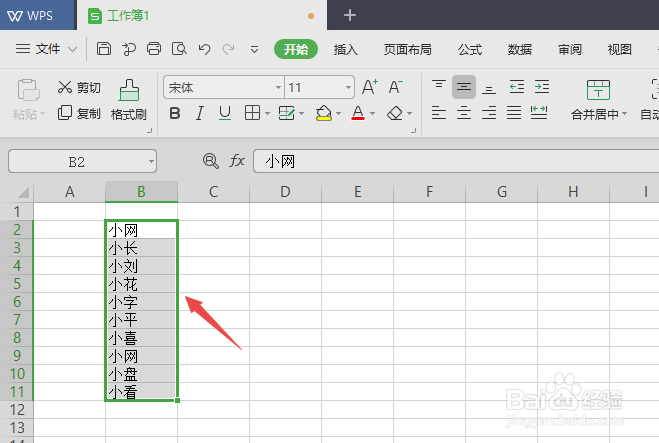This screenshot has height=443, width=659.
Task: Switch to the 插入 tab
Action: 345,50
